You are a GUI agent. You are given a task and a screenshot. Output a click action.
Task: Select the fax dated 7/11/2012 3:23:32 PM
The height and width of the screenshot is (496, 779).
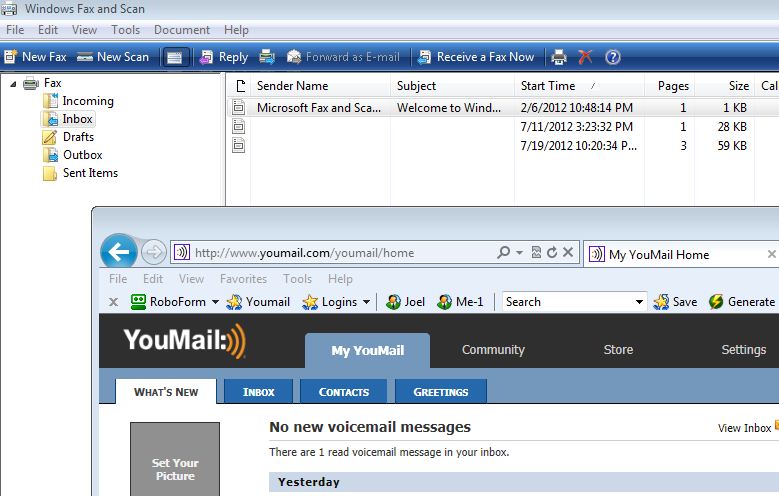pos(503,127)
